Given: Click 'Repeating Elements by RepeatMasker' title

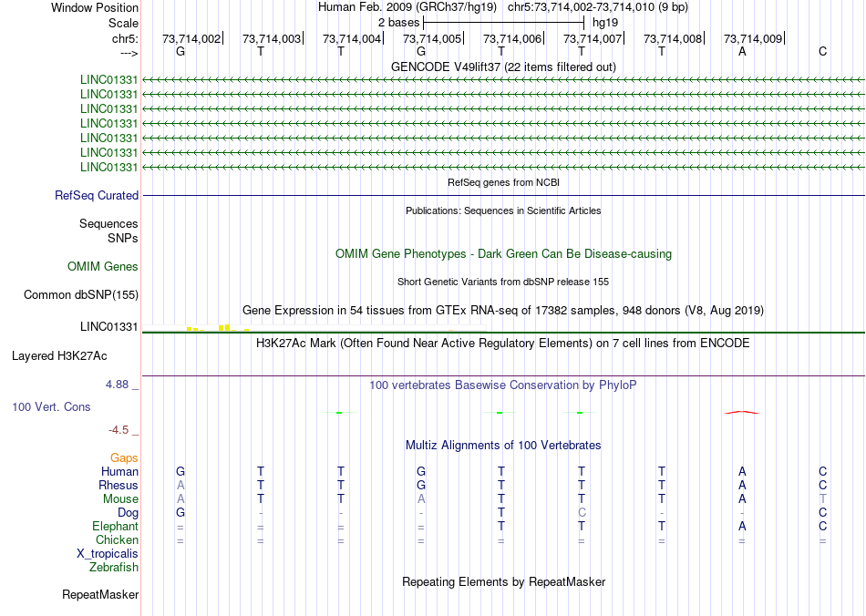Looking at the screenshot, I should click(x=504, y=581).
